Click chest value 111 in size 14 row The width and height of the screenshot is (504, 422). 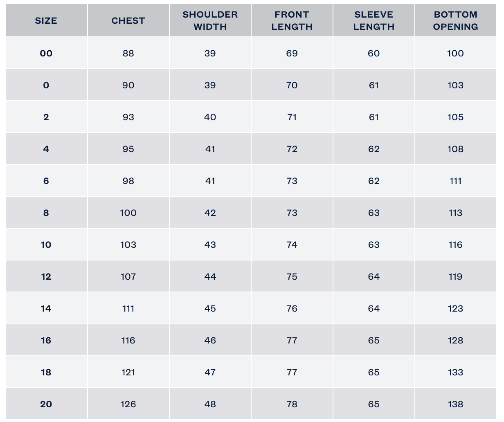[128, 308]
